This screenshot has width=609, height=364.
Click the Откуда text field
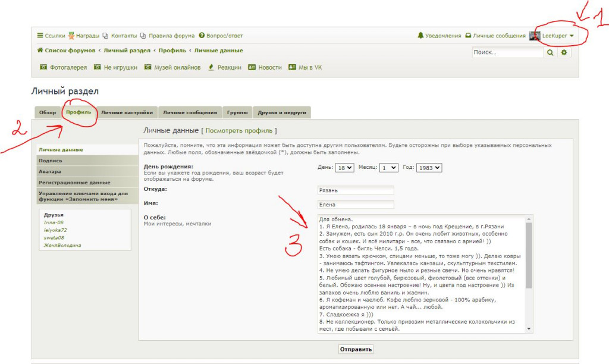click(x=356, y=190)
